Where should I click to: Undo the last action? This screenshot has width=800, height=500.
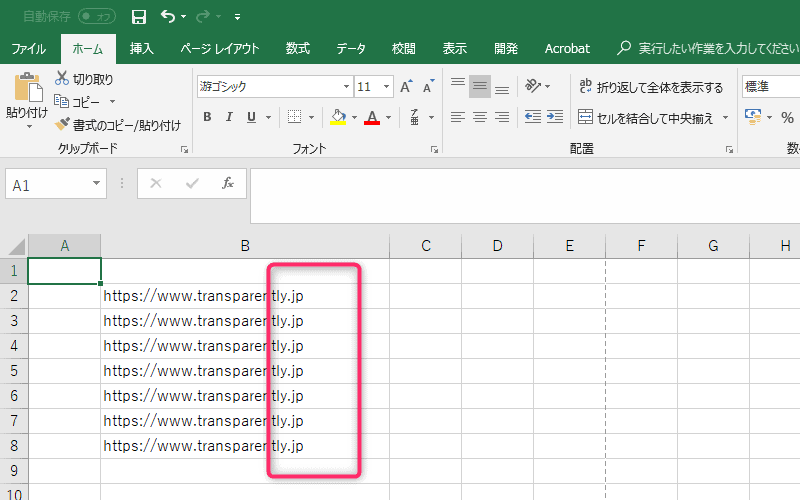[x=168, y=16]
